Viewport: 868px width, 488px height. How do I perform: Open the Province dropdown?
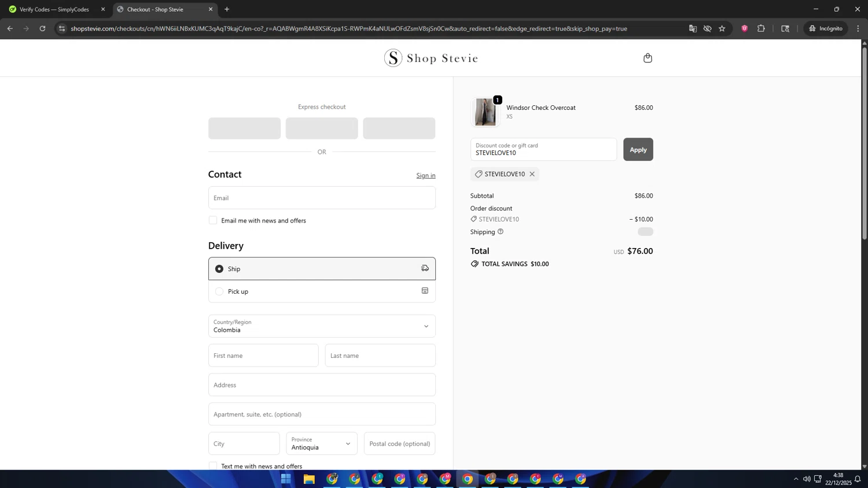[322, 443]
